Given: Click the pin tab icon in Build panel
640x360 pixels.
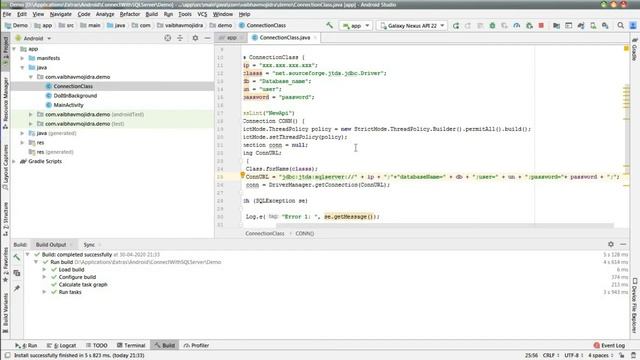Looking at the screenshot, I should [x=17, y=289].
